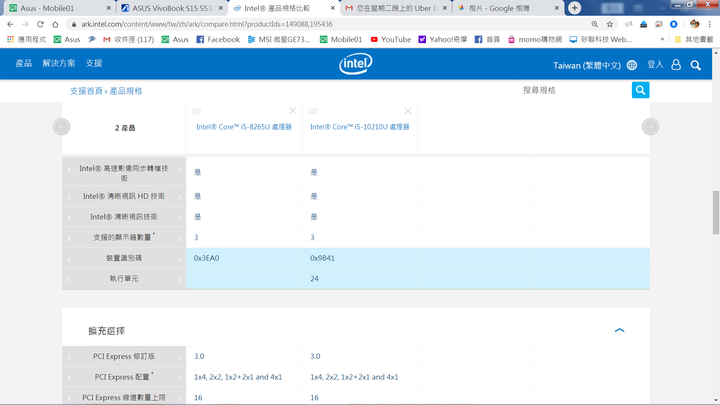The width and height of the screenshot is (720, 405).
Task: Click the 支援首頁 breadcrumb link
Action: point(86,91)
